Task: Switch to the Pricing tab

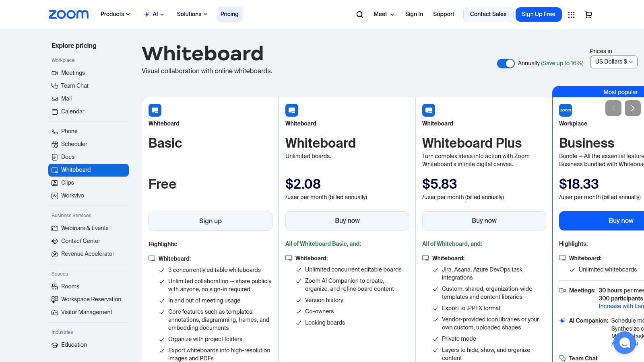Action: tap(229, 14)
